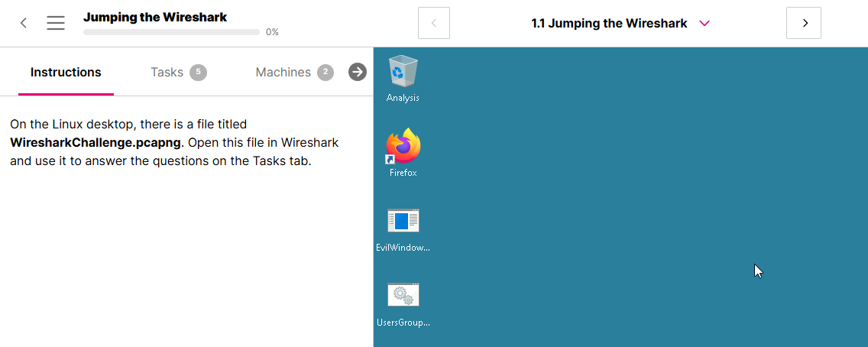Click the 0% progress label

[272, 32]
